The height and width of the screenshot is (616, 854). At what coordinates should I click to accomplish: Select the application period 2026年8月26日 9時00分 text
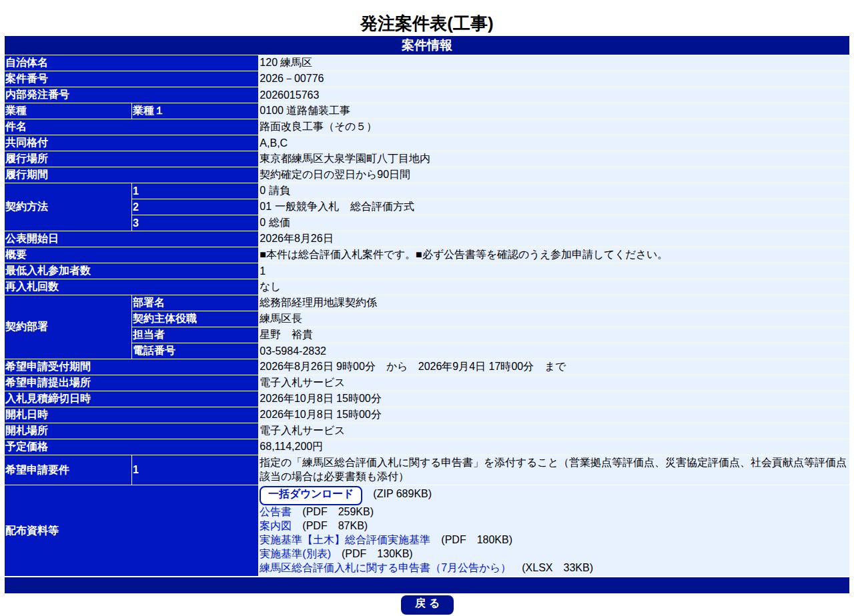tap(317, 367)
